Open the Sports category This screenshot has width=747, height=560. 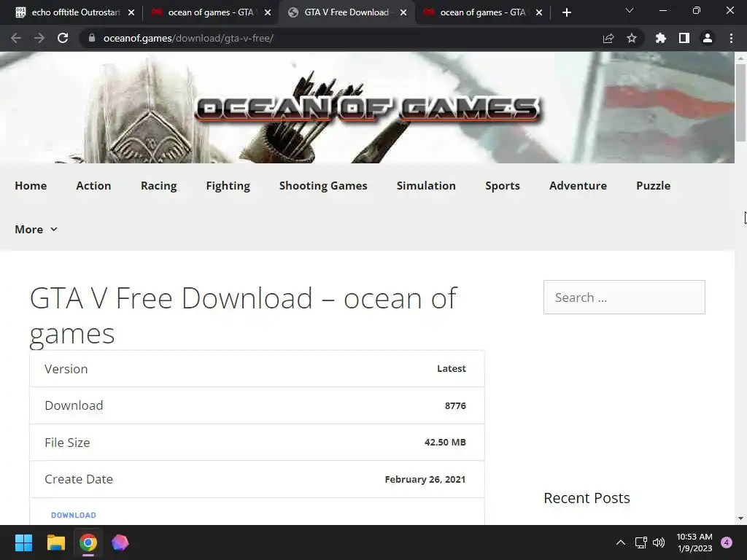coord(502,186)
